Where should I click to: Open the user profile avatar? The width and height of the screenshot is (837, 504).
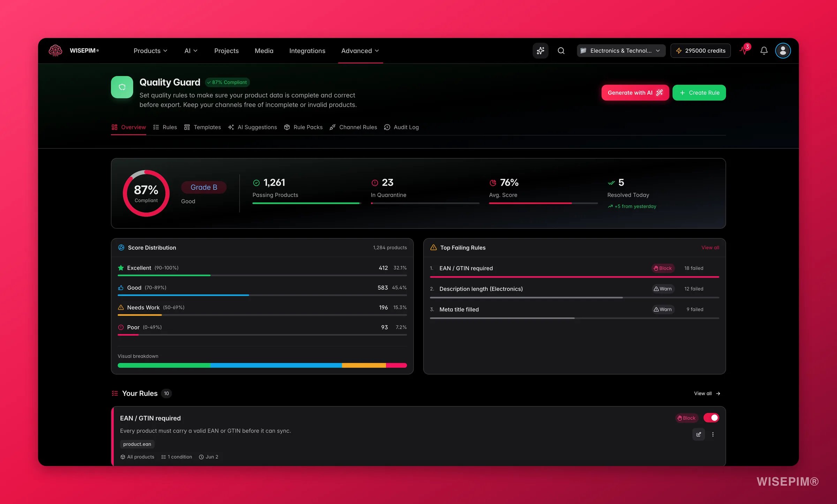[x=783, y=51]
